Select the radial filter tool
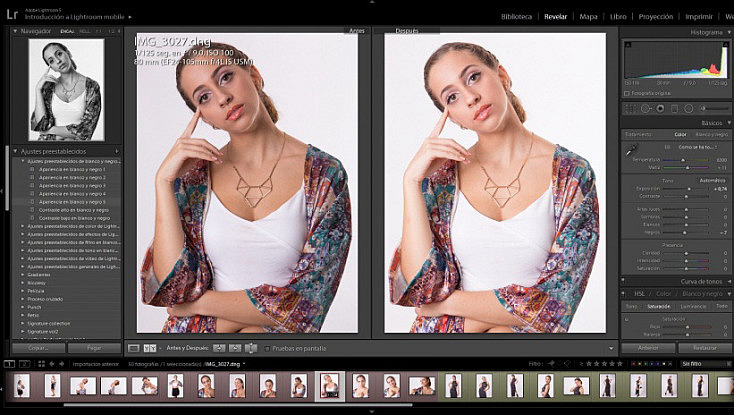 [x=689, y=108]
